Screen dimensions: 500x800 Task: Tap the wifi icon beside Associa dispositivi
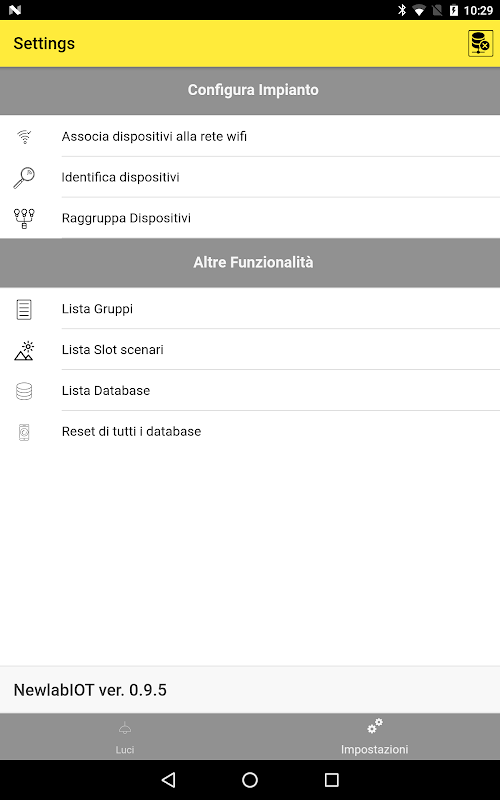(x=24, y=136)
